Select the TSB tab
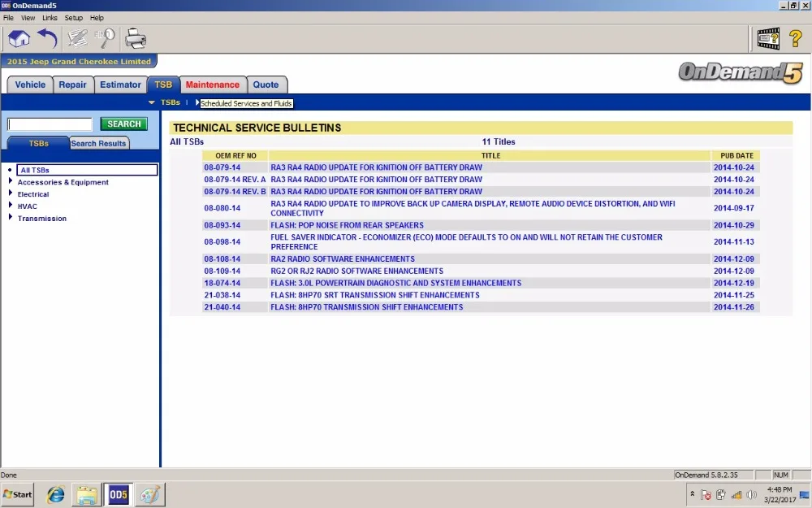This screenshot has width=812, height=508. 163,85
